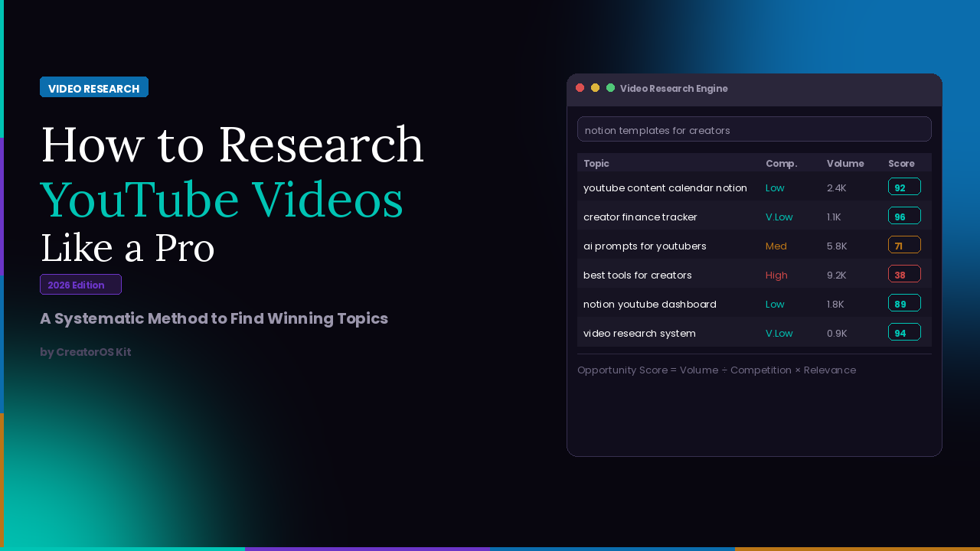980x551 pixels.
Task: Click the 'by CreatorOS Kit' byline
Action: pos(86,352)
